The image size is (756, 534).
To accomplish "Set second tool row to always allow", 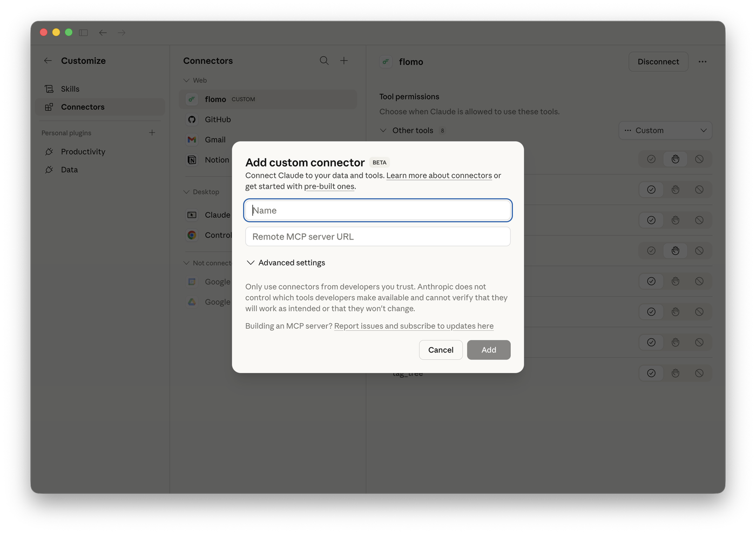I will (x=651, y=190).
